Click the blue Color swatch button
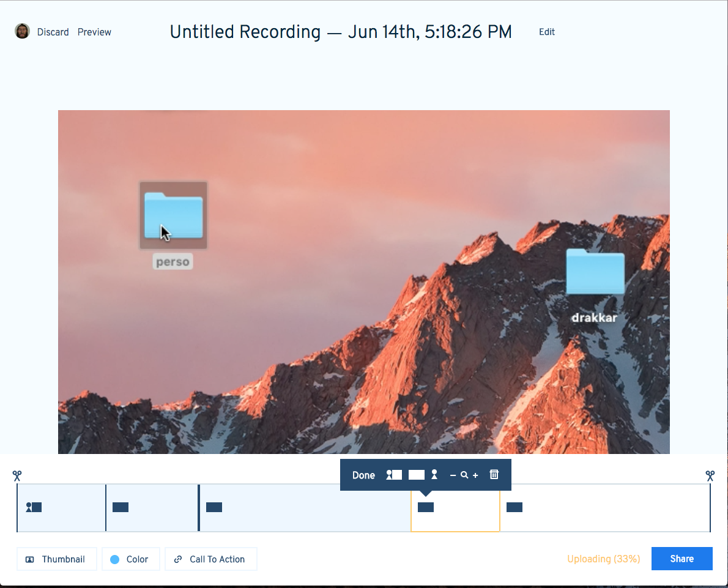This screenshot has height=588, width=728. click(131, 559)
